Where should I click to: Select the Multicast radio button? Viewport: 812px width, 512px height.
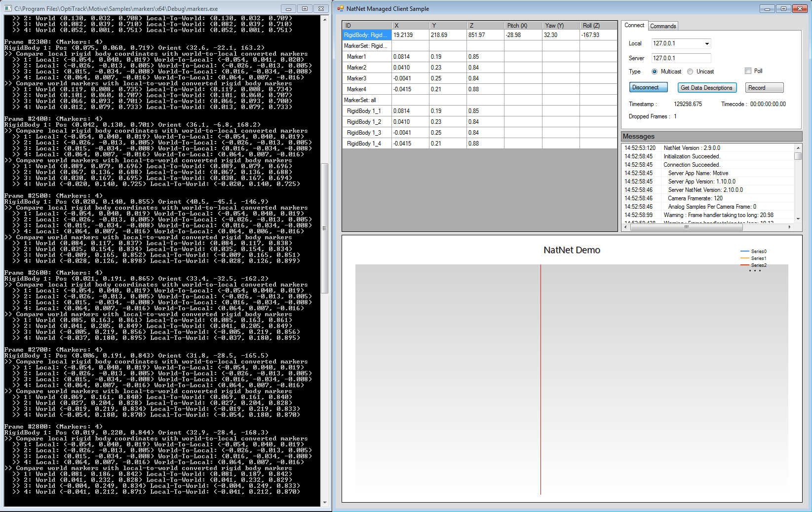[x=655, y=72]
